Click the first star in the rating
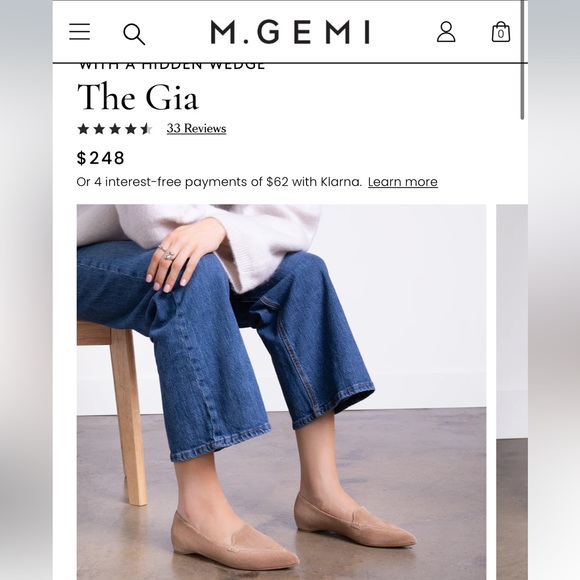This screenshot has width=580, height=580. tap(84, 129)
